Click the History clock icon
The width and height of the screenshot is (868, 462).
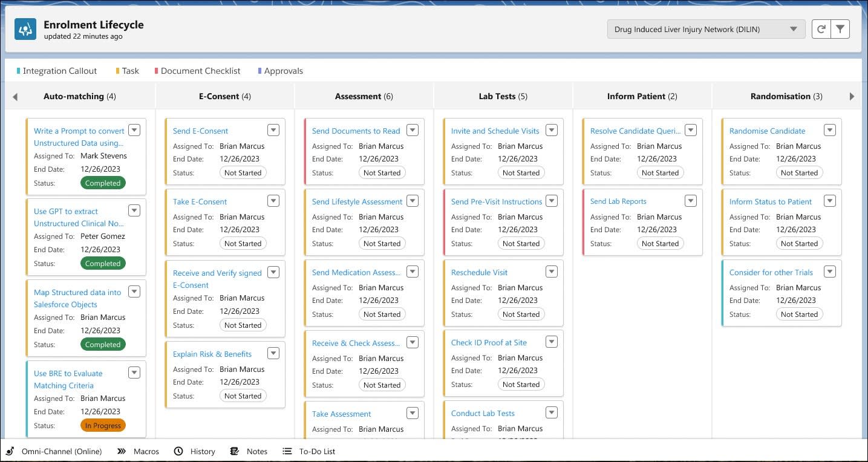coord(178,451)
